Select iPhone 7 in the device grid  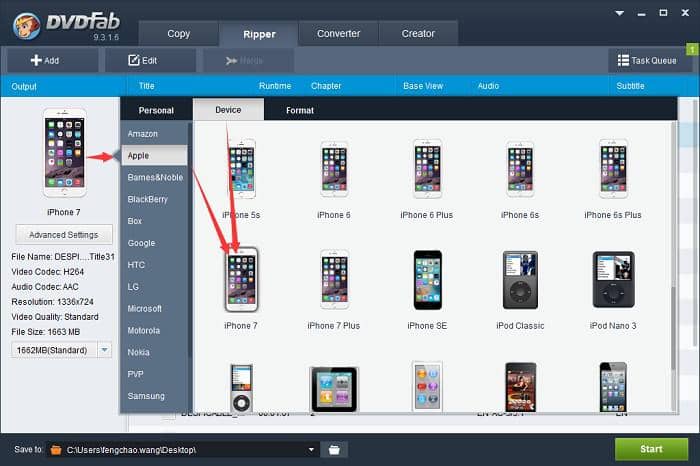tap(241, 279)
